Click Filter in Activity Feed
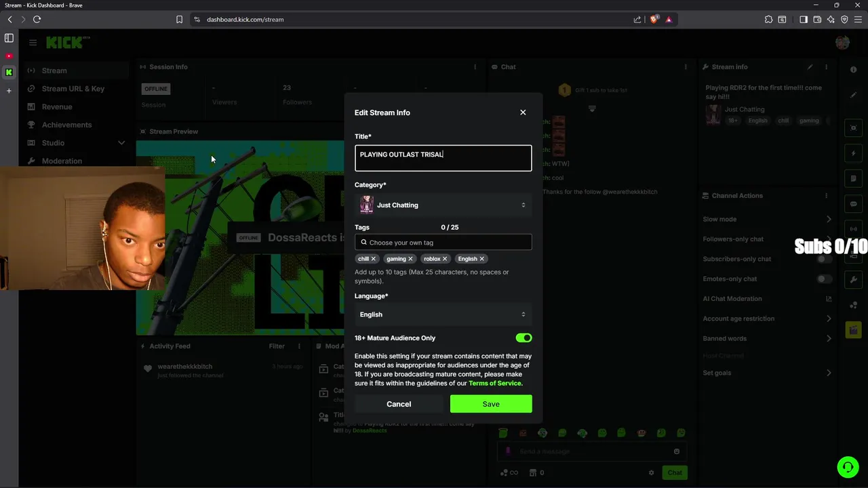 [x=277, y=346]
